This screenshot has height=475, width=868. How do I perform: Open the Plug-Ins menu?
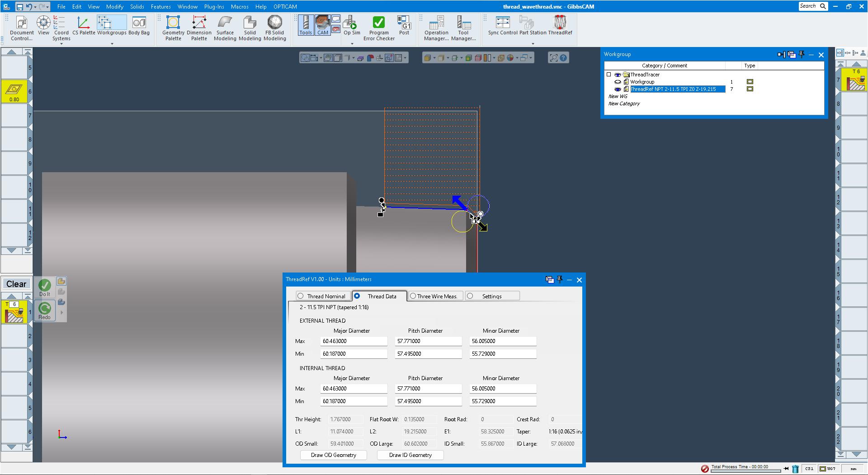tap(214, 6)
